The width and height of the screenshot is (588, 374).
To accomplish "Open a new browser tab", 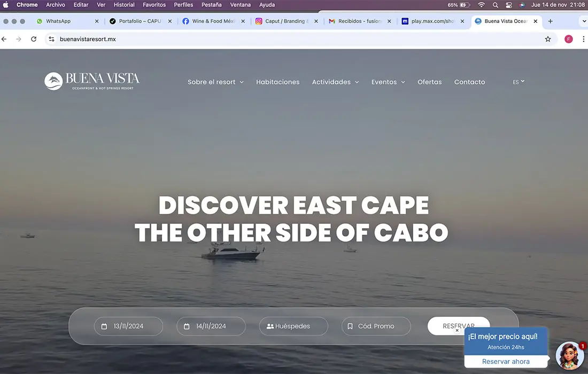I will 551,21.
